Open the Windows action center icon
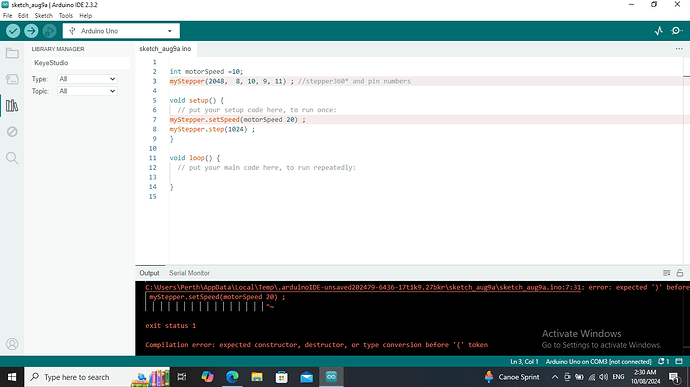690x387 pixels. click(674, 377)
